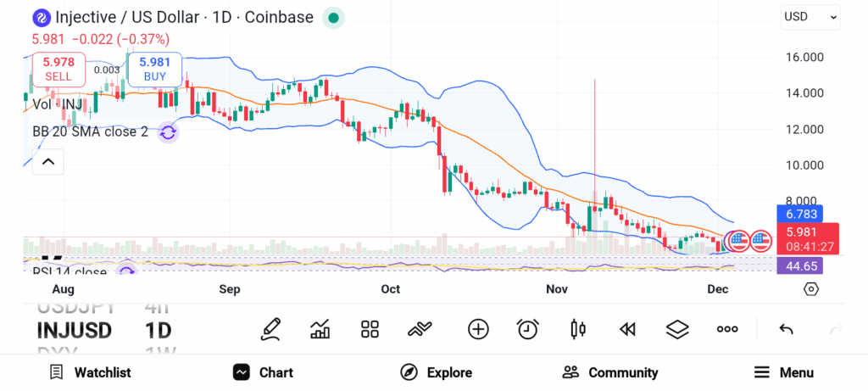Open the drawing tools pencil icon
The height and width of the screenshot is (391, 868).
coord(270,329)
